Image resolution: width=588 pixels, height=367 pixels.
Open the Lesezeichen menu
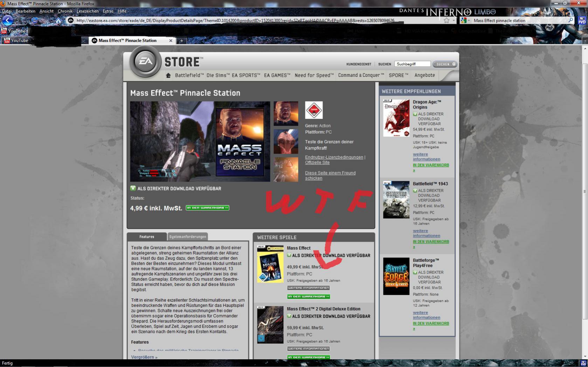(x=88, y=11)
